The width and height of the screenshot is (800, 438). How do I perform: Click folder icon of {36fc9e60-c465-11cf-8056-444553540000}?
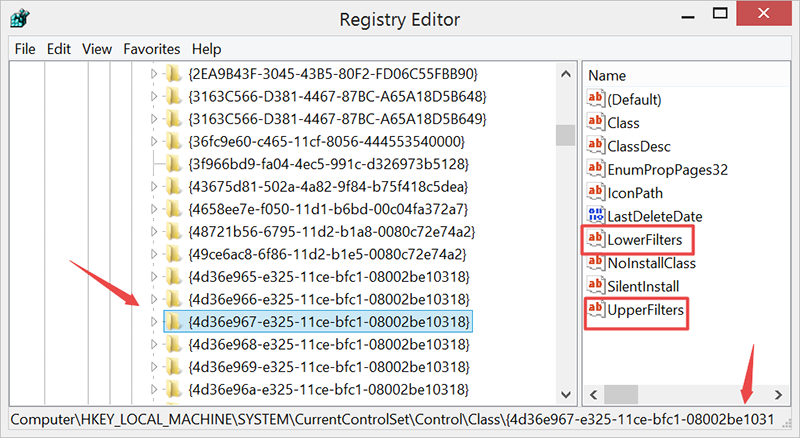[173, 141]
